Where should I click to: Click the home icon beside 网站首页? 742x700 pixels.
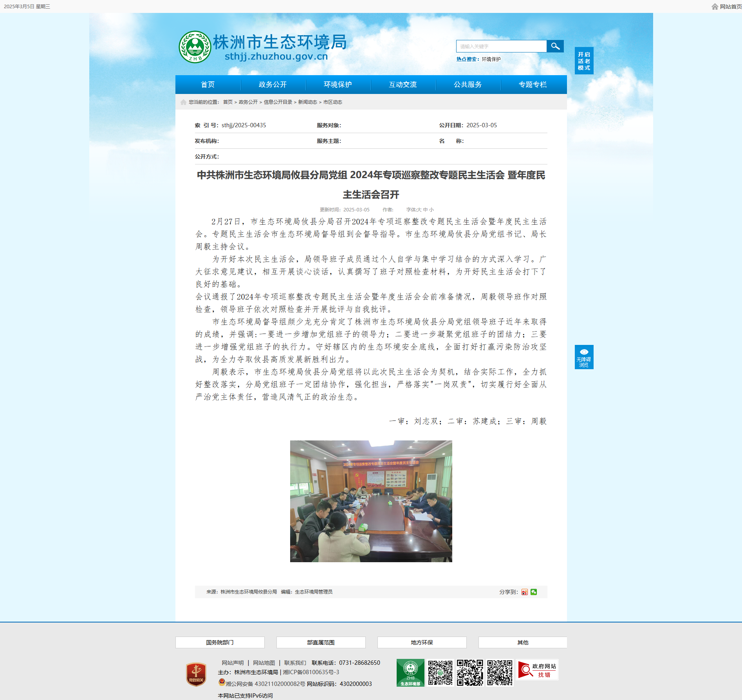point(715,7)
